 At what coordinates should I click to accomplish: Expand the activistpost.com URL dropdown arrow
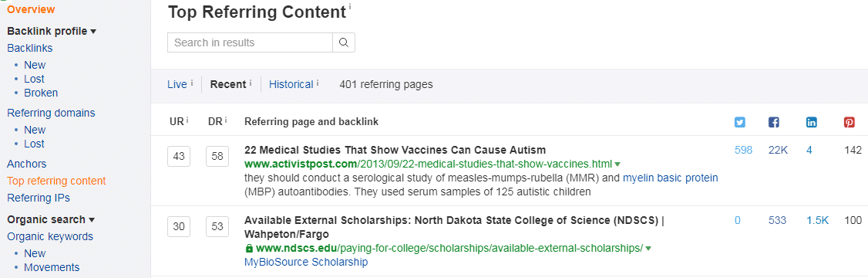(617, 164)
